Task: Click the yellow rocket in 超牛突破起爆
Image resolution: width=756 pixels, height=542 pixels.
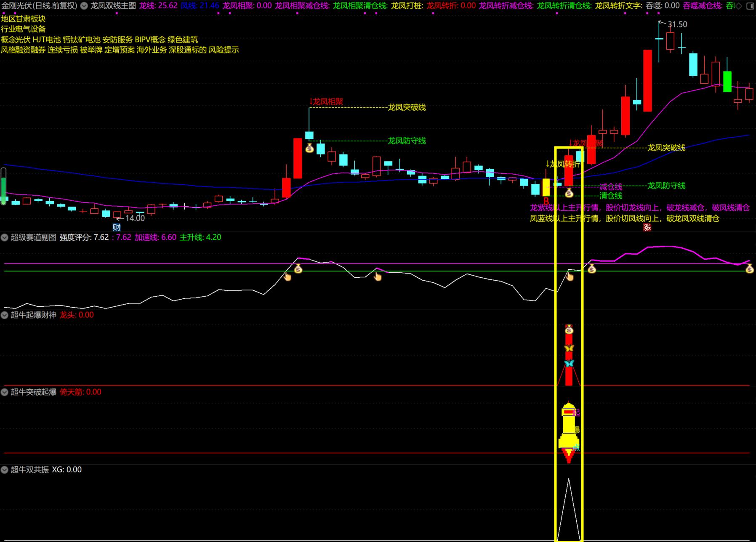Action: 569,433
